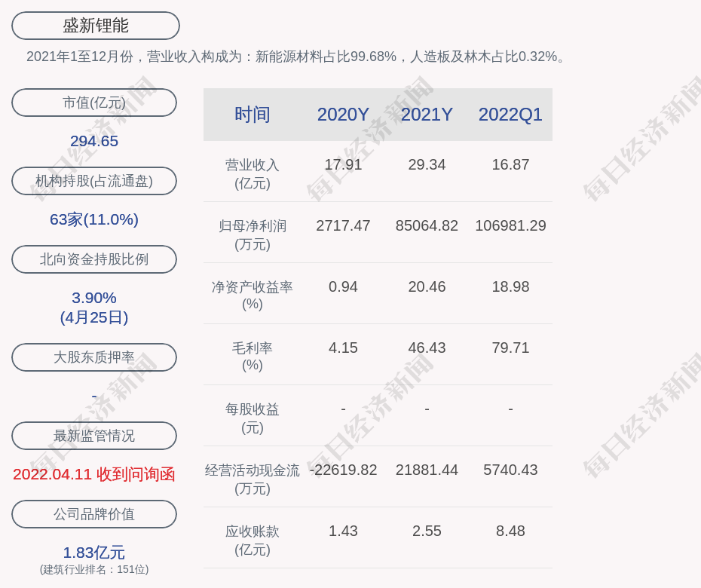
Task: Click the return on equity value 20.46
Action: (x=427, y=286)
